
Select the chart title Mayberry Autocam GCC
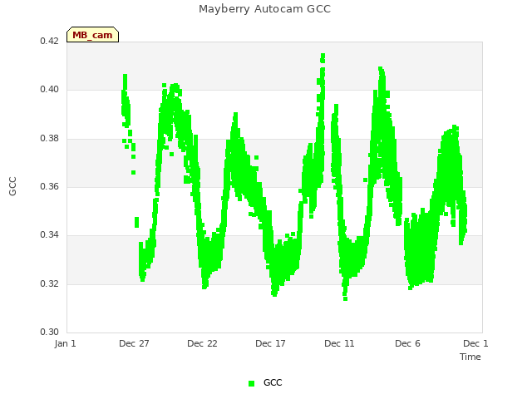[264, 9]
